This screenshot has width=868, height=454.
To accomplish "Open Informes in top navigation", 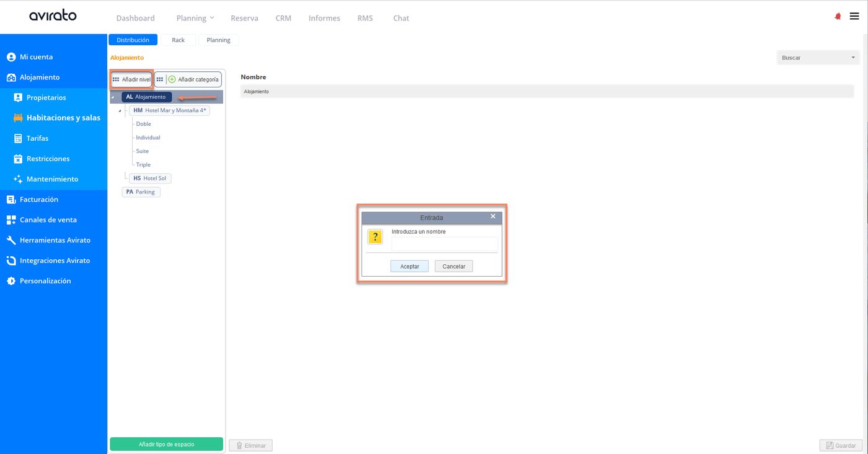I will click(324, 18).
